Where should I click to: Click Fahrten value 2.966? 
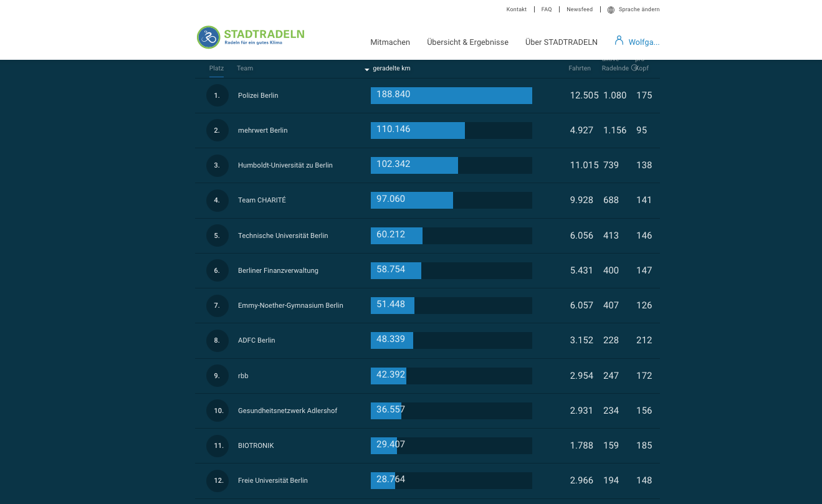point(581,480)
